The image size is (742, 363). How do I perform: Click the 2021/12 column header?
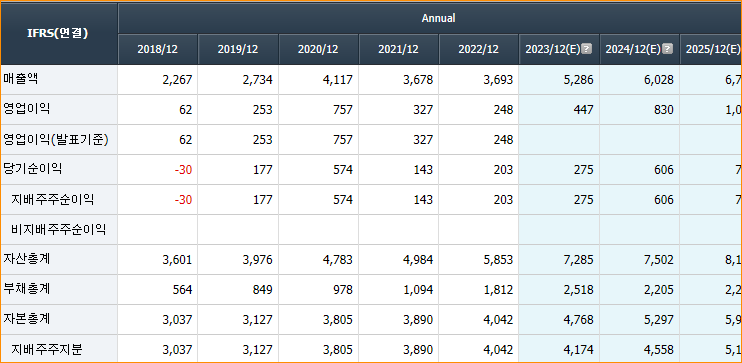pos(398,49)
